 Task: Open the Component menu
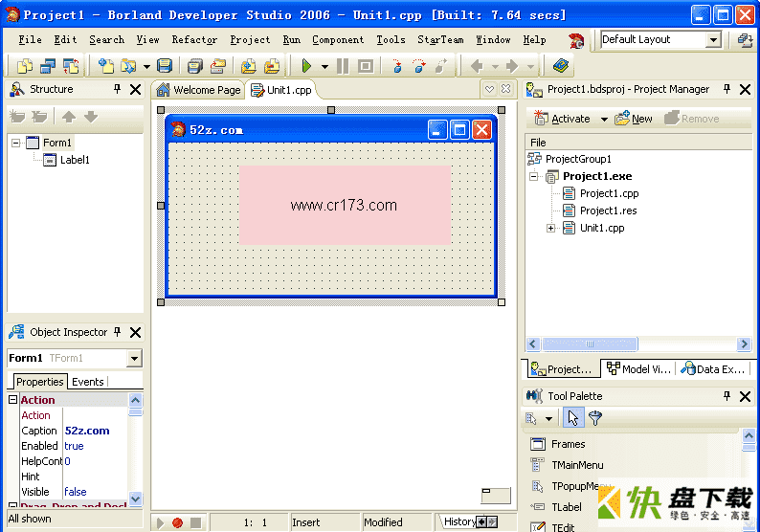point(338,40)
